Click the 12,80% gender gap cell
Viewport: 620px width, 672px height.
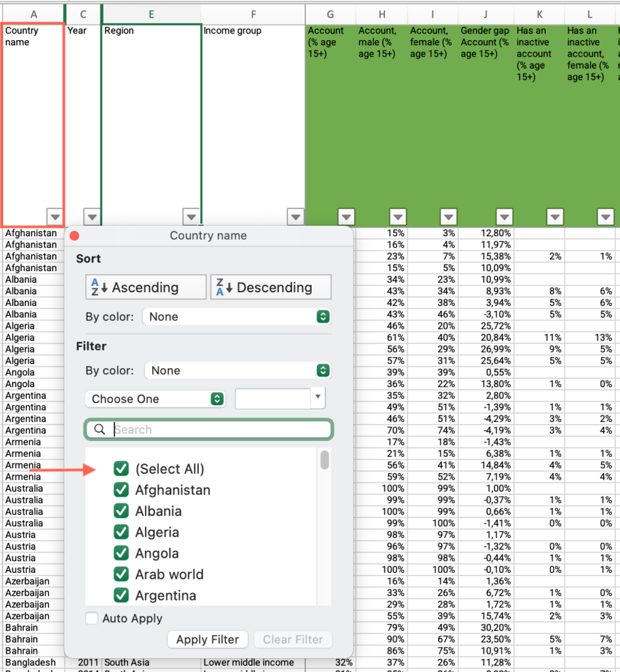[x=486, y=233]
